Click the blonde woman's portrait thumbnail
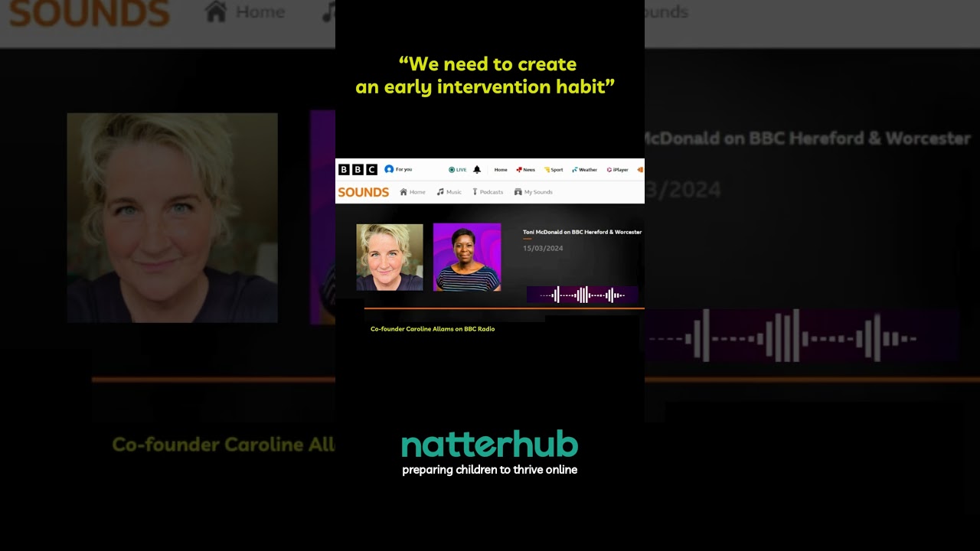Image resolution: width=980 pixels, height=551 pixels. click(390, 257)
